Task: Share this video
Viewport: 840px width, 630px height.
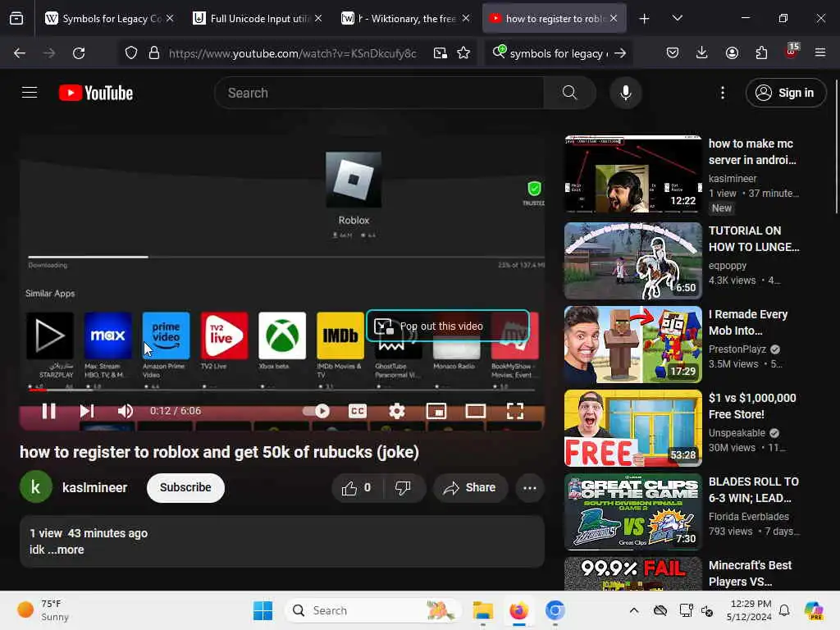Action: tap(470, 487)
